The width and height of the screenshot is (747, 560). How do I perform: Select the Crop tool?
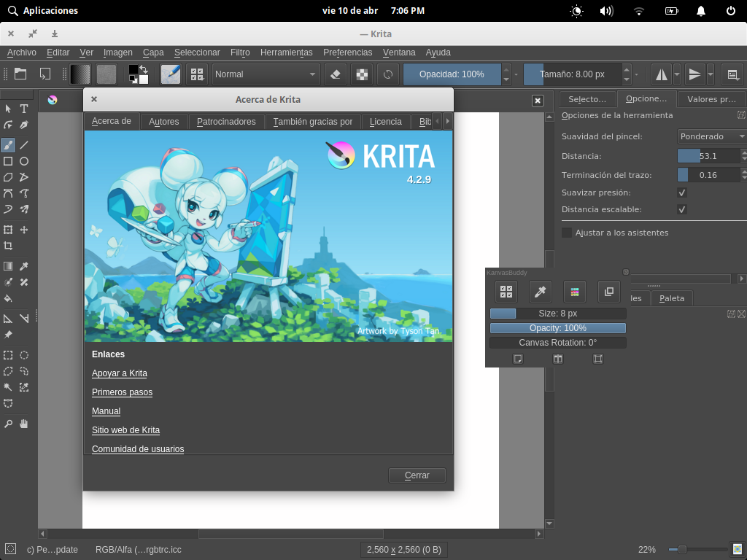[8, 246]
